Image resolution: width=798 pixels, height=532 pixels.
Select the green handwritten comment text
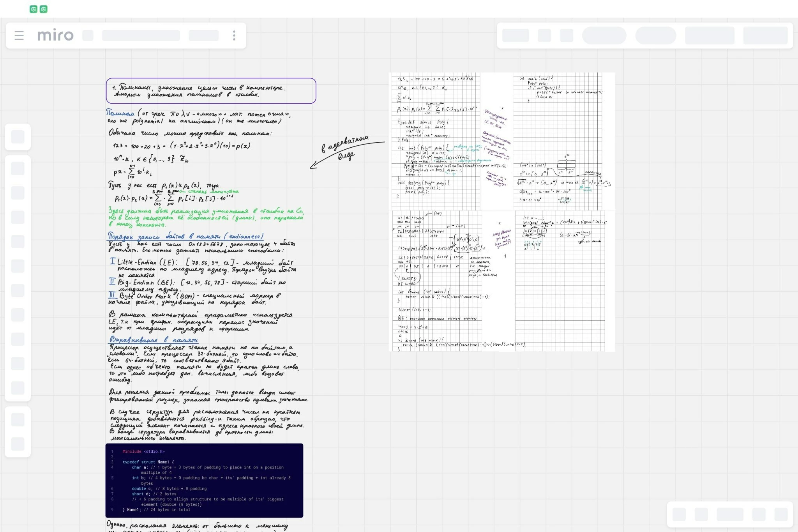click(205, 217)
